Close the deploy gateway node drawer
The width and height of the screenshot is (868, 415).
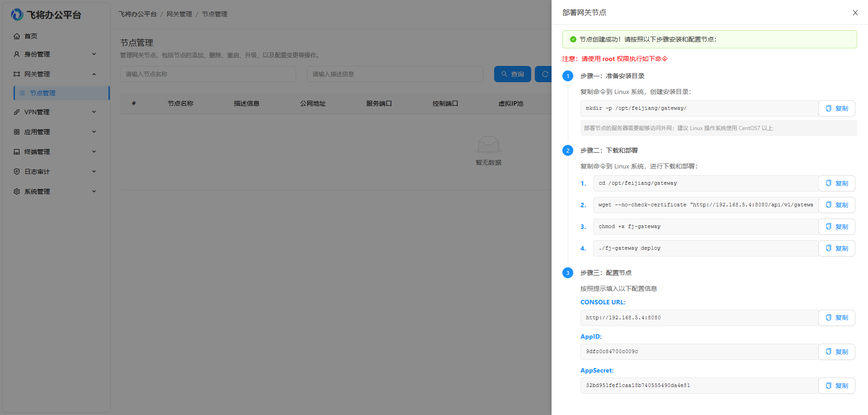pos(855,13)
